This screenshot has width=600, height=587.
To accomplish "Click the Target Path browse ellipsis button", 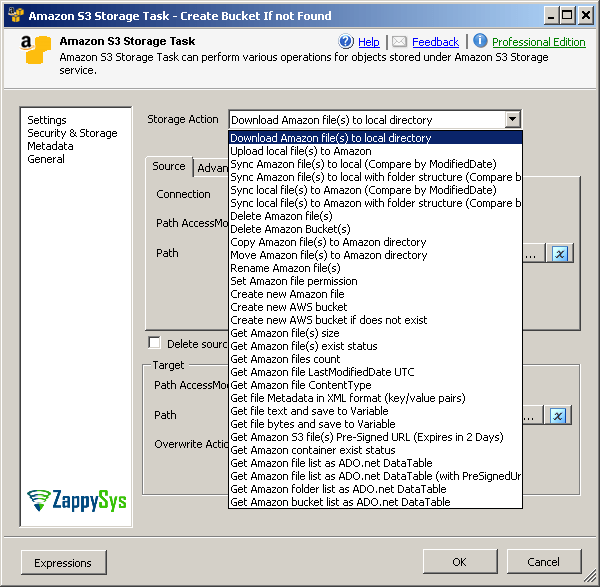I will pos(532,416).
